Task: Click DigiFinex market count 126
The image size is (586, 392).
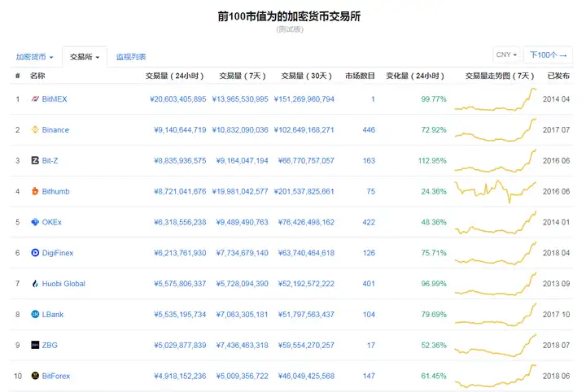Action: click(369, 253)
